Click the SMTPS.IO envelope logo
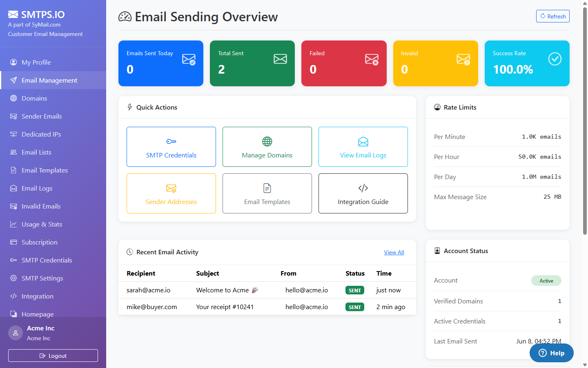 pos(13,14)
